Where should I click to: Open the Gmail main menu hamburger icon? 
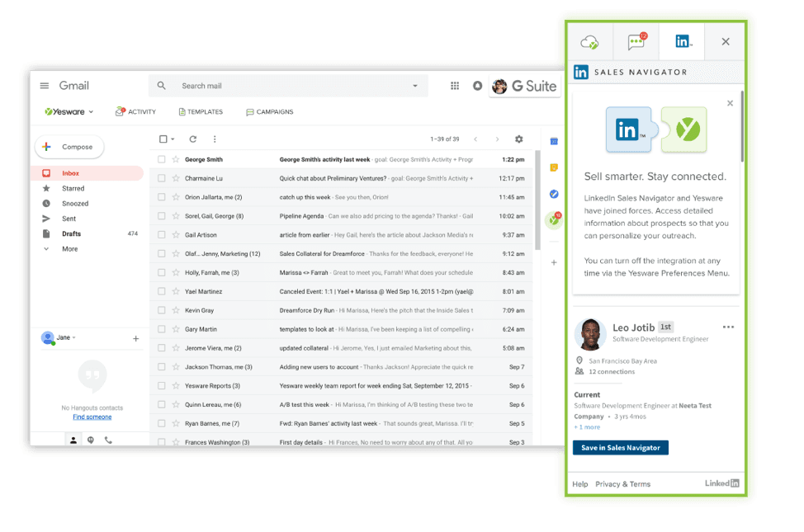click(45, 86)
